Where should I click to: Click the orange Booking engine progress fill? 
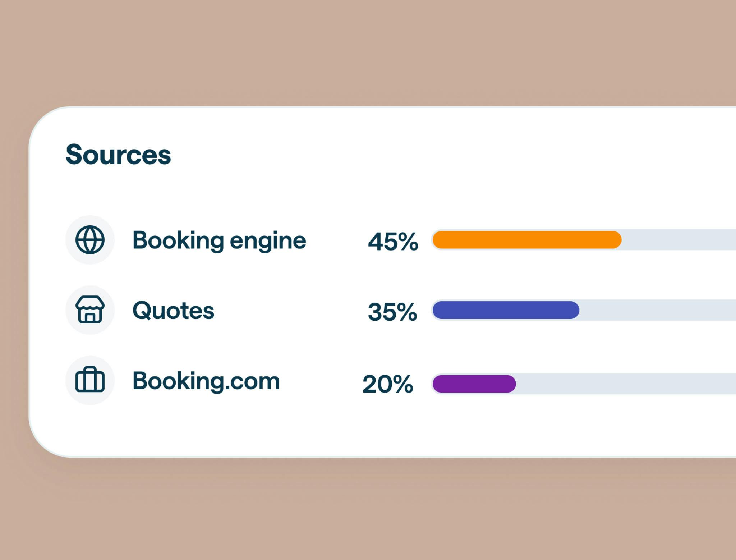(526, 240)
